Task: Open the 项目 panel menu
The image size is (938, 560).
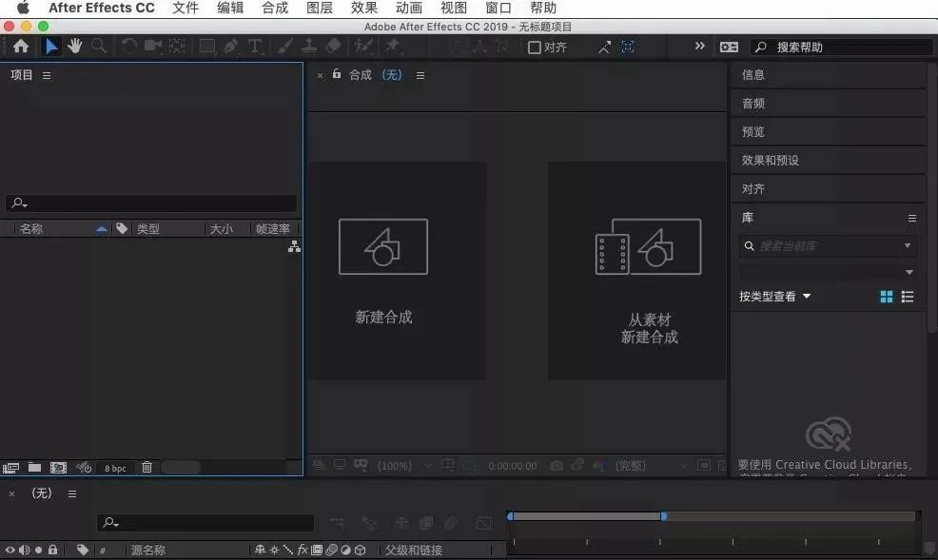Action: [x=47, y=75]
